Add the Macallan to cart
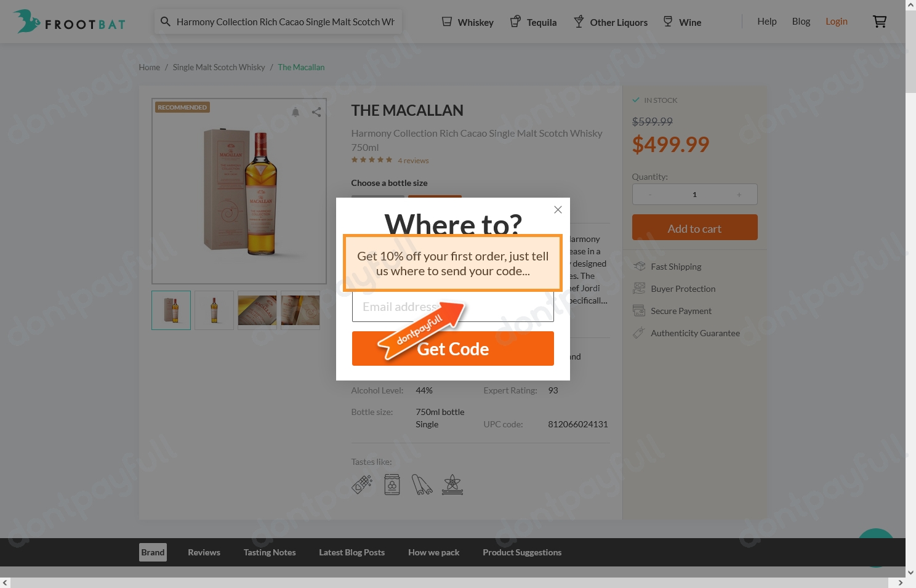 tap(694, 228)
